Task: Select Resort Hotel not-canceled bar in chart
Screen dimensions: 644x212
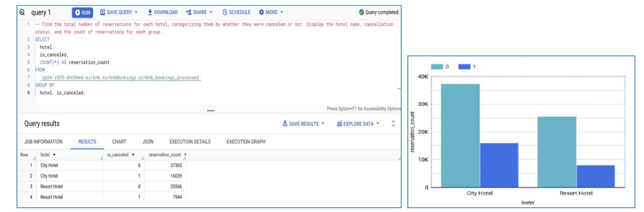Action: click(x=557, y=152)
